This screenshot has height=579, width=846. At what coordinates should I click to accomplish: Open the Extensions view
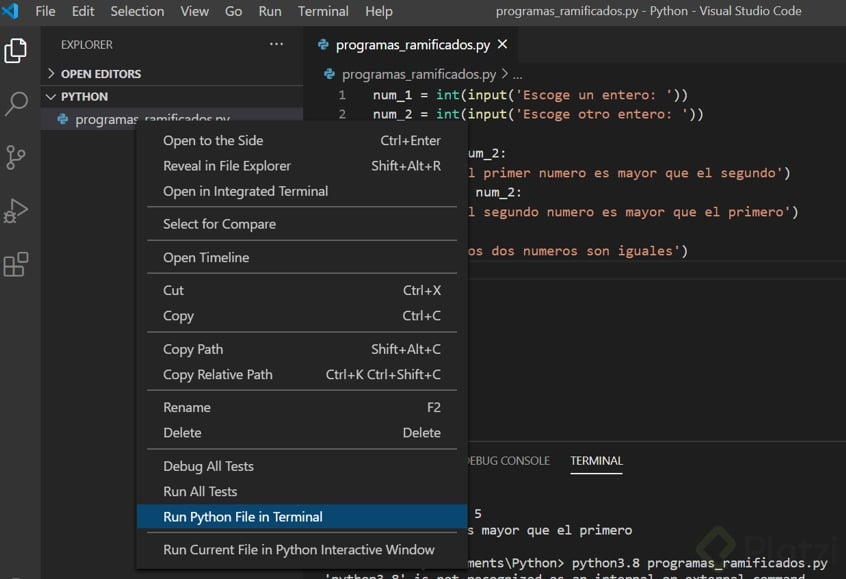(16, 264)
